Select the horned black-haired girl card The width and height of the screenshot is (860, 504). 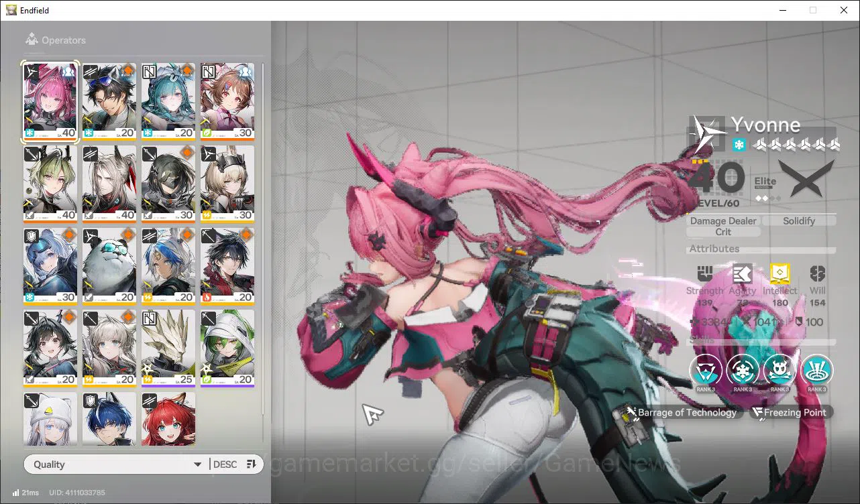[50, 349]
